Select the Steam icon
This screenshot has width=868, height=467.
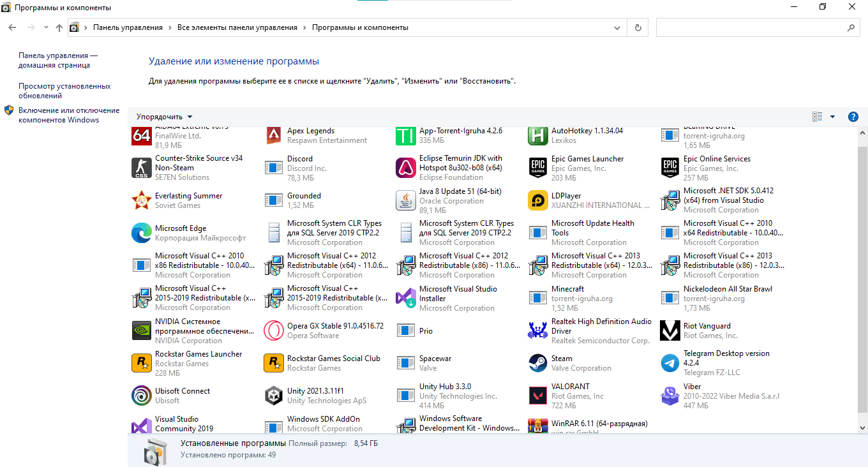click(x=538, y=363)
